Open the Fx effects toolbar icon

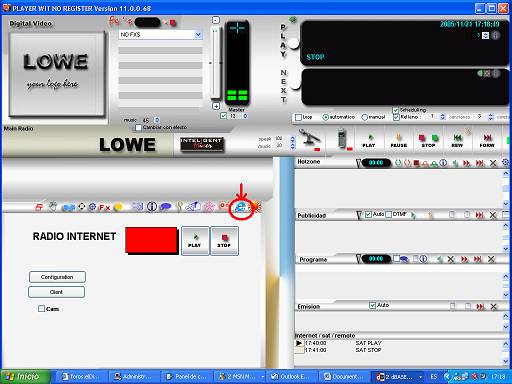pos(104,208)
